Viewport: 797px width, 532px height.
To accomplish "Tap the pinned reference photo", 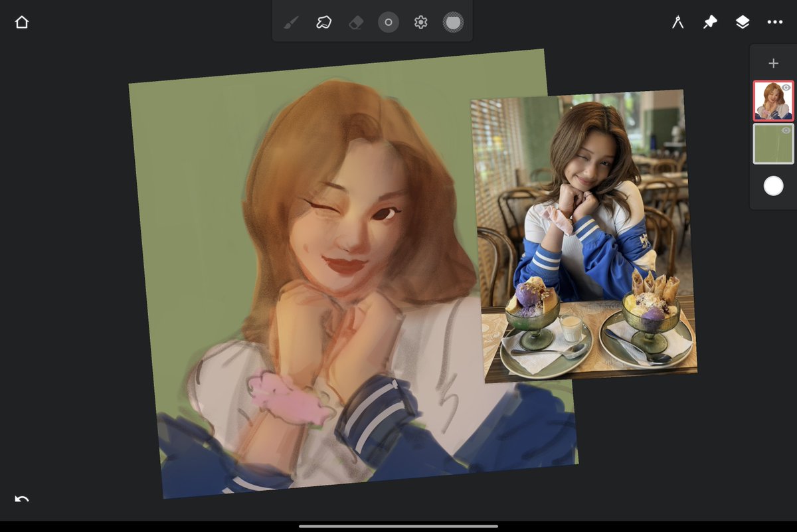I will pos(584,236).
